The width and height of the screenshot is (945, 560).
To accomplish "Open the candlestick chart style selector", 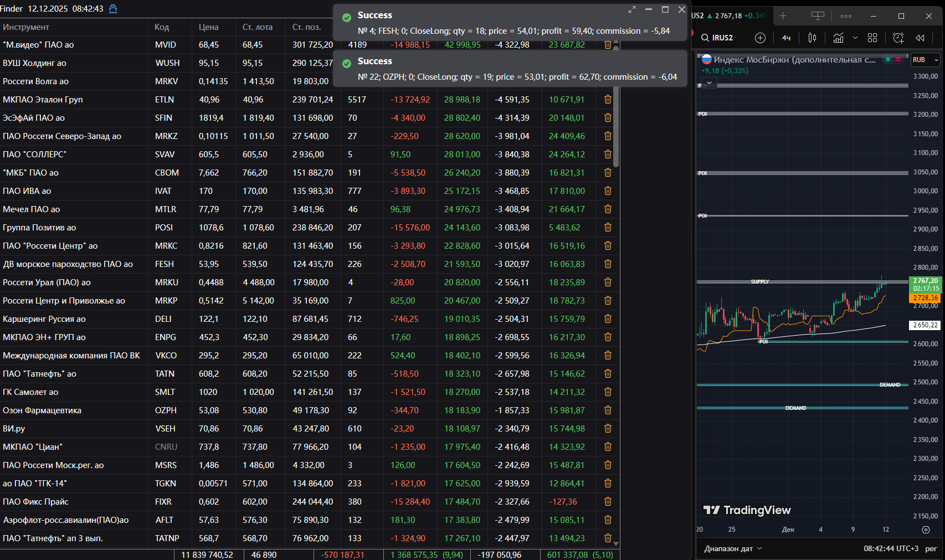I will pyautogui.click(x=812, y=38).
